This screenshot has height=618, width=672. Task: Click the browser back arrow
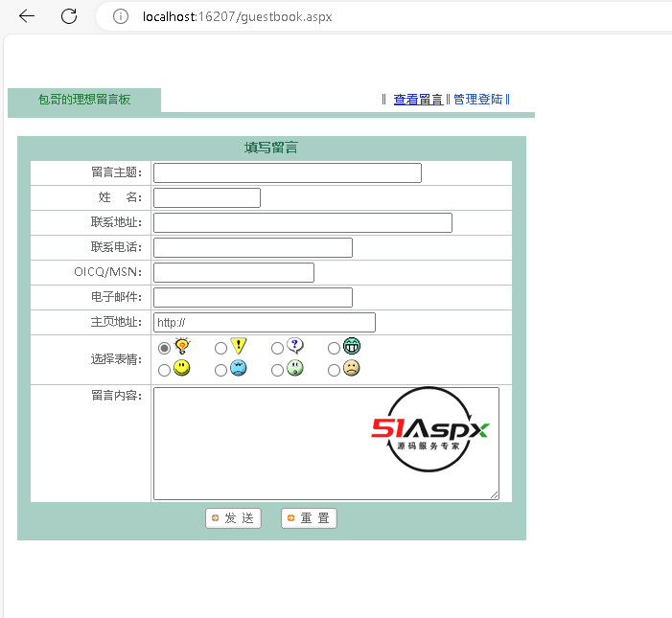(x=27, y=16)
